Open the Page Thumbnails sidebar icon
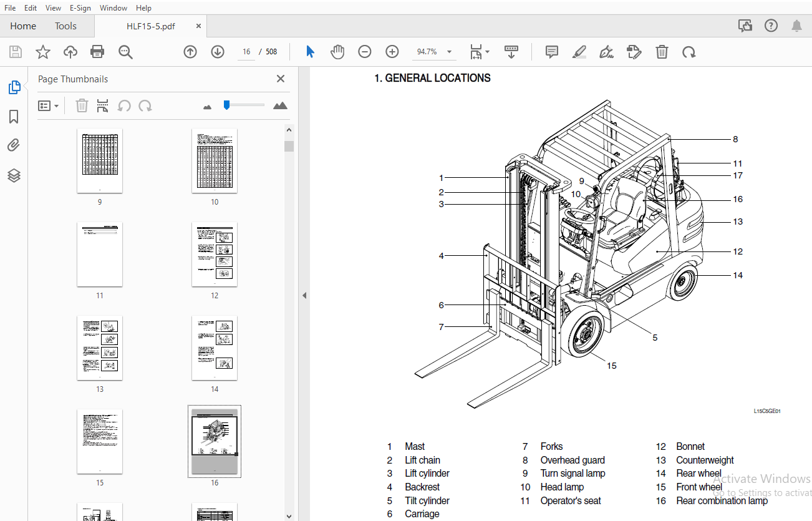This screenshot has height=521, width=812. 14,88
